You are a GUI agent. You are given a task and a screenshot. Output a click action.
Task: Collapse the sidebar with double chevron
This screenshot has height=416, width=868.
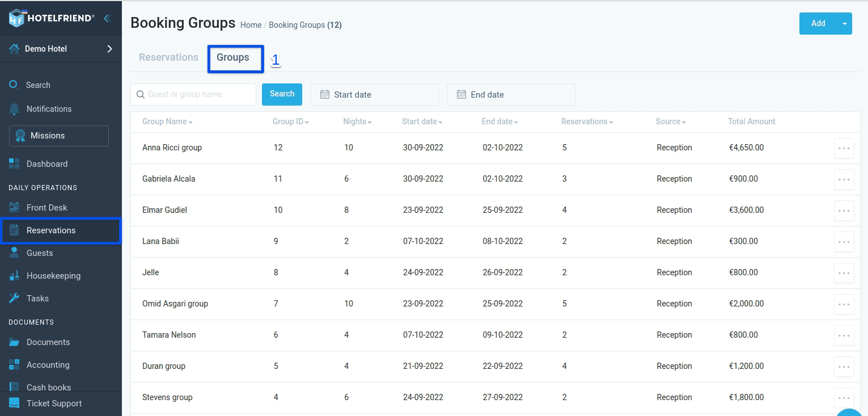[x=107, y=18]
